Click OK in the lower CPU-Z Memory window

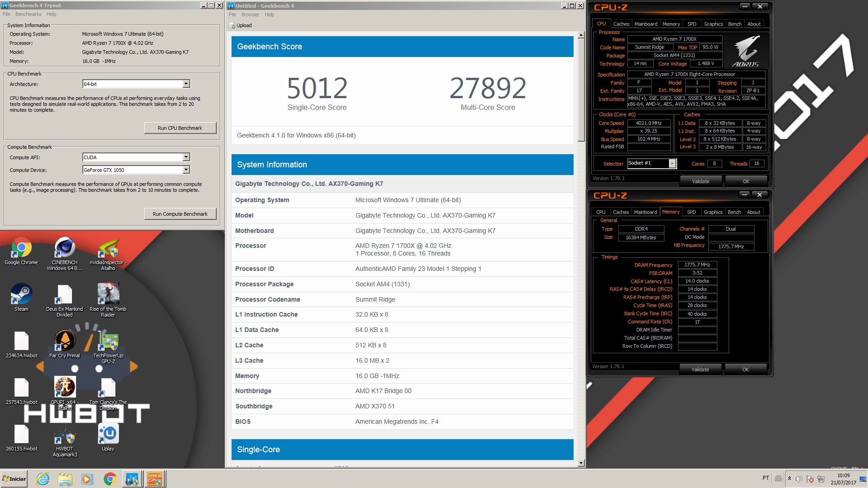(x=745, y=370)
